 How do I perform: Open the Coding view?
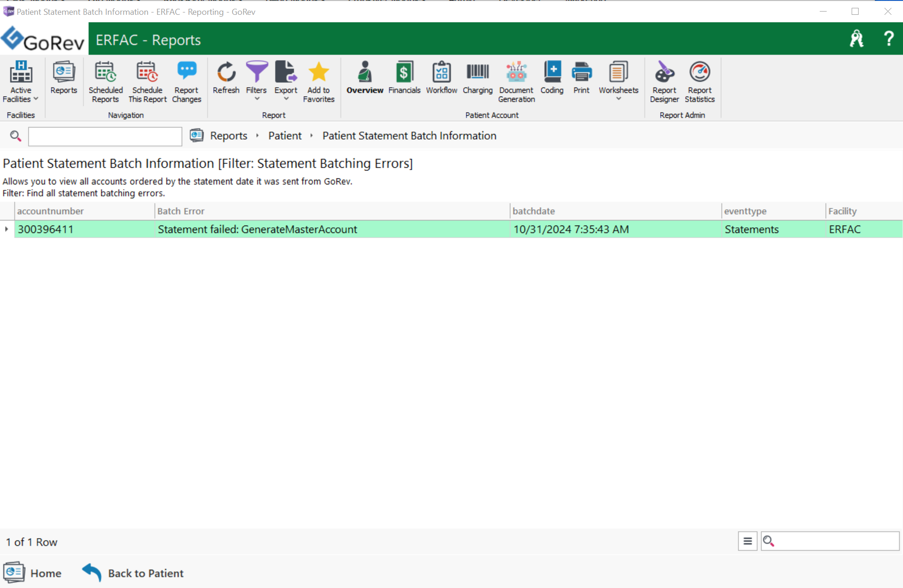(x=552, y=78)
